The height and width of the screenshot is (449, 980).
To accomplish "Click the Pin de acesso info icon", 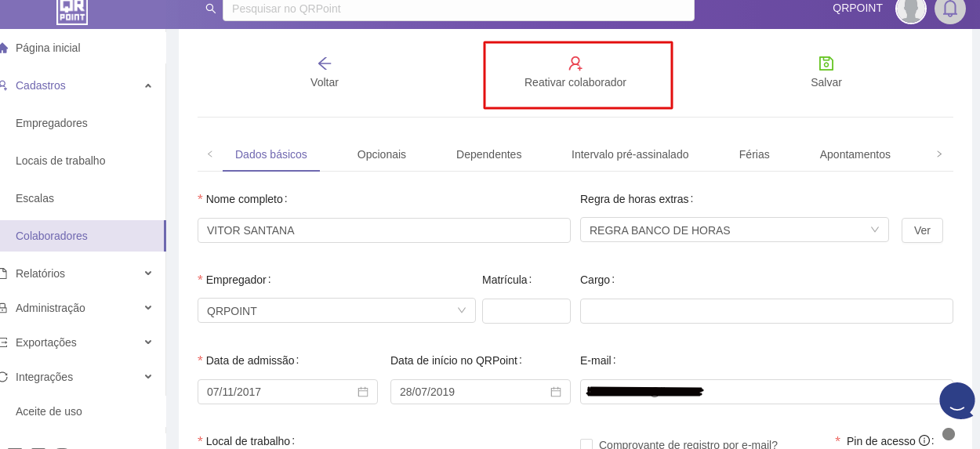I will [x=924, y=440].
